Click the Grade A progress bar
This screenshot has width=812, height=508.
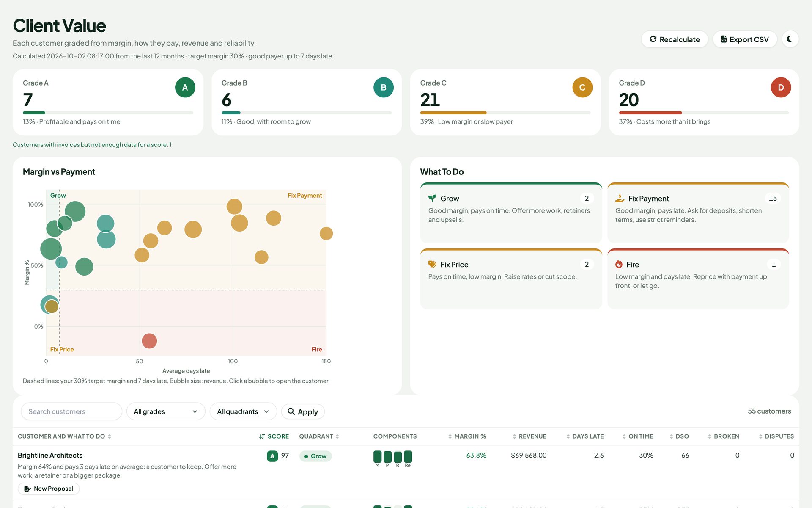(108, 113)
